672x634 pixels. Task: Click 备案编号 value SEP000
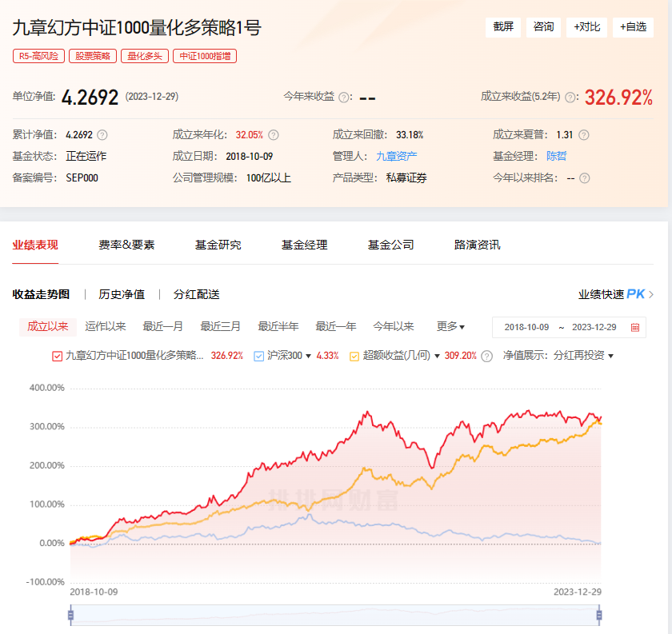pos(82,177)
